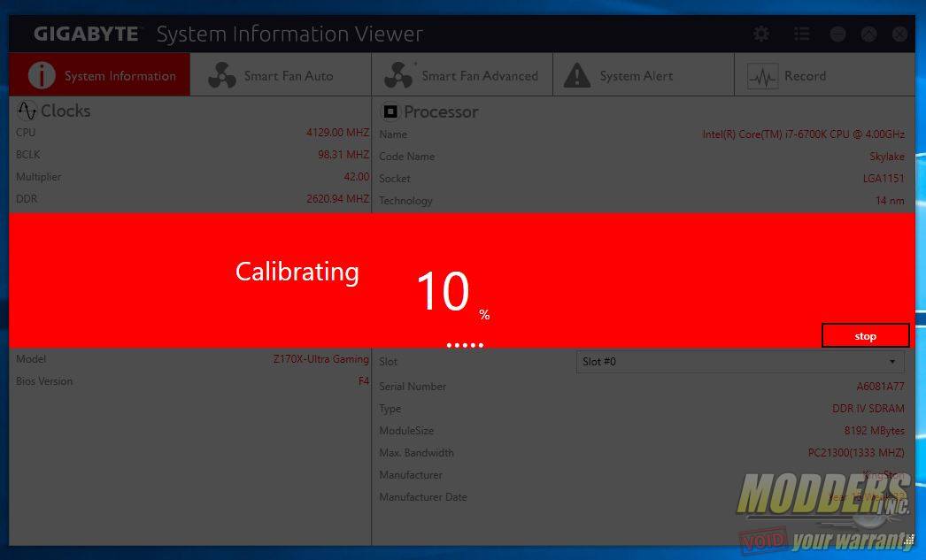Screen dimensions: 926x560
Task: Open the Smart Fan Auto tab
Action: point(282,75)
